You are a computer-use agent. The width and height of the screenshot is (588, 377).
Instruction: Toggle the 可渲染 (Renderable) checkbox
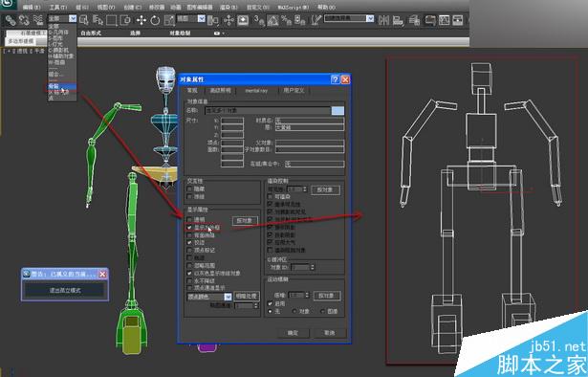(x=270, y=196)
